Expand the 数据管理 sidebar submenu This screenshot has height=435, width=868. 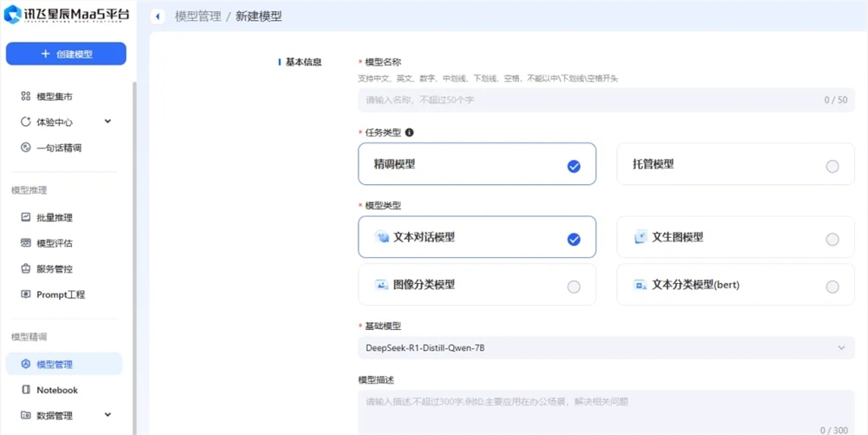pyautogui.click(x=108, y=415)
